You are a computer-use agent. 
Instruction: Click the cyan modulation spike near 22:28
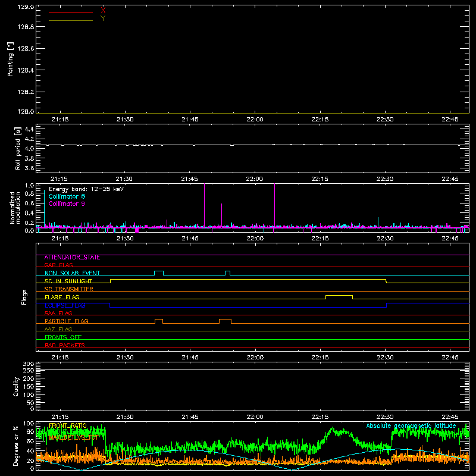click(x=378, y=221)
